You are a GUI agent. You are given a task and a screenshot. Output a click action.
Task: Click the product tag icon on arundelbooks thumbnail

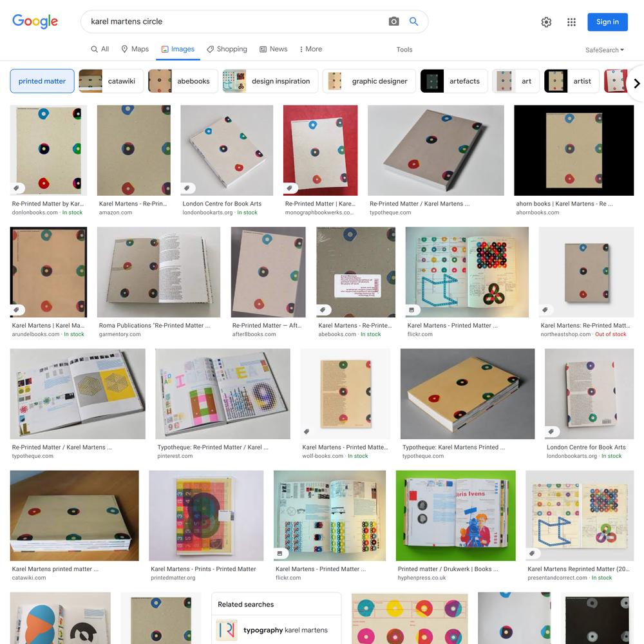17,310
